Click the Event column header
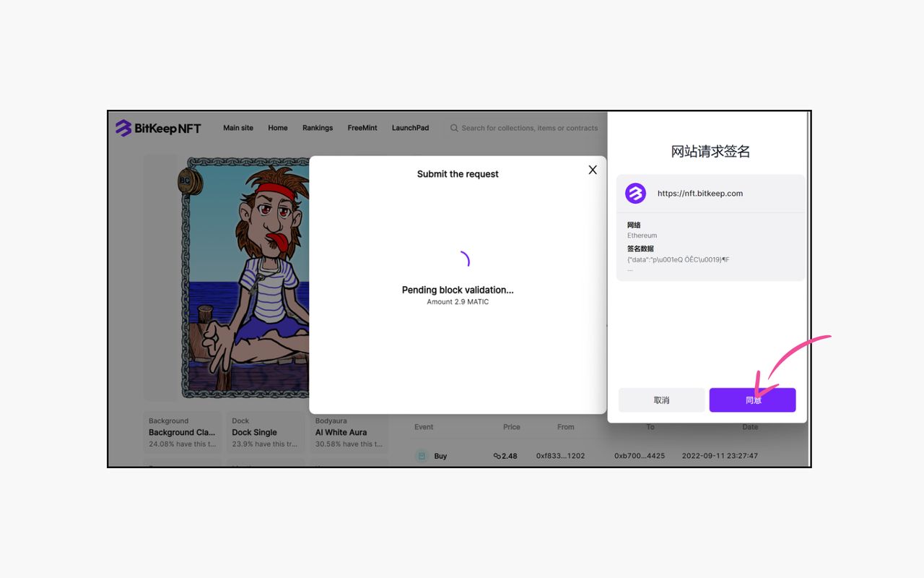This screenshot has height=578, width=924. [x=424, y=427]
